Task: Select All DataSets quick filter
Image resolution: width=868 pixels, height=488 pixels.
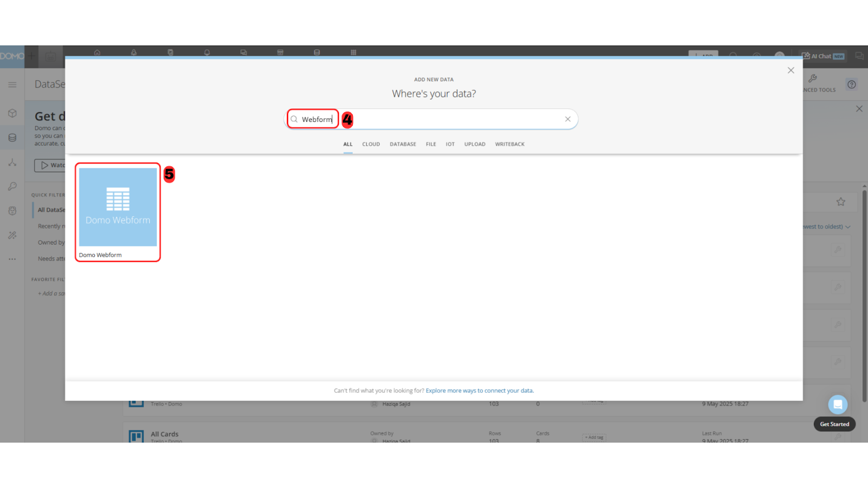Action: [51, 210]
